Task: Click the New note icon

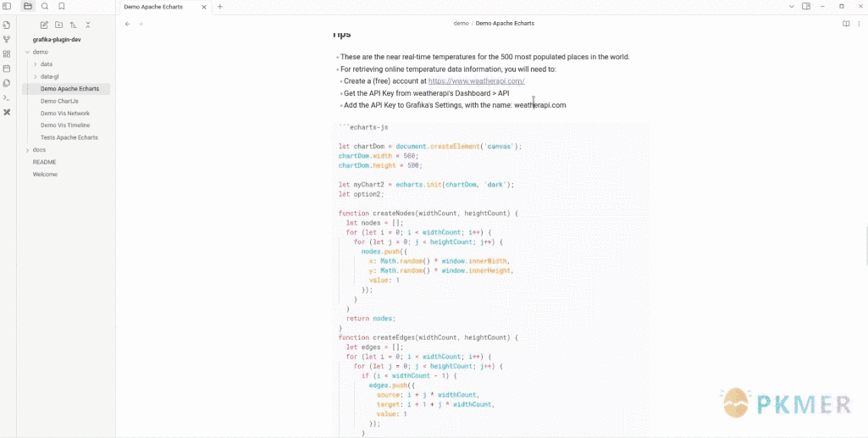Action: pos(45,25)
